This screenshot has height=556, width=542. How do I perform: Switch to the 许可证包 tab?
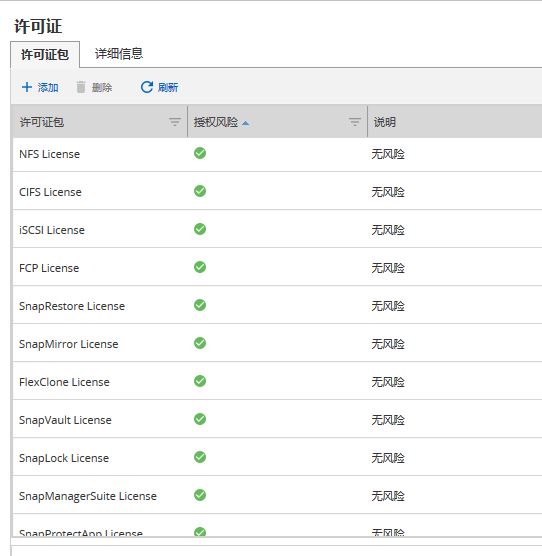[45, 54]
